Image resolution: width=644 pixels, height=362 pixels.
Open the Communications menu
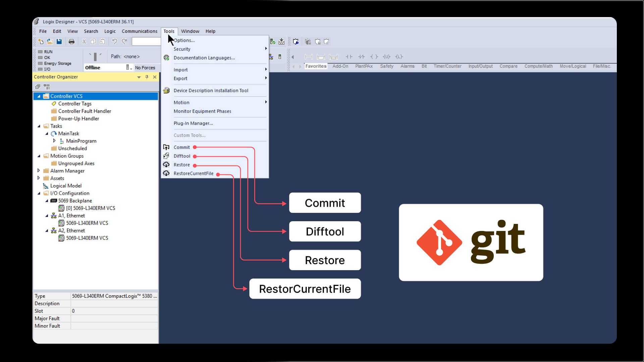(x=140, y=31)
